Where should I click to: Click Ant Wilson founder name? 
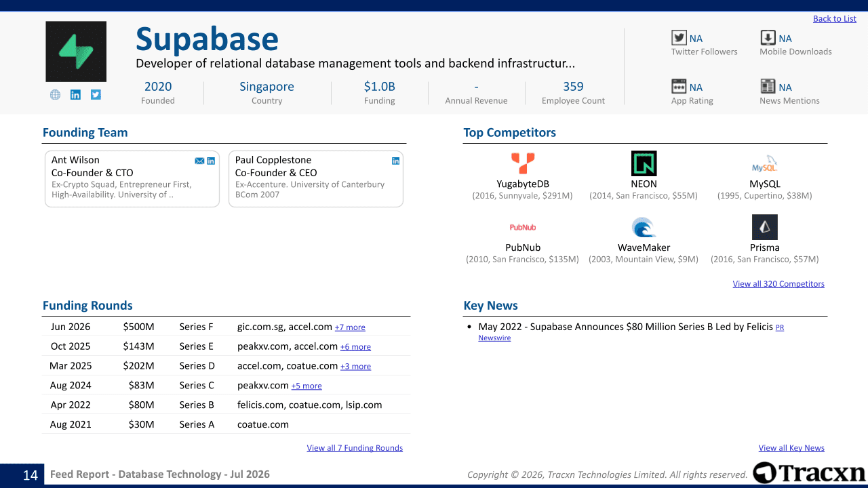(75, 160)
